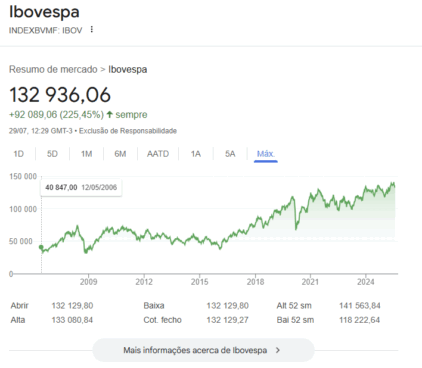Choose the 1A one-year tab

pyautogui.click(x=196, y=154)
